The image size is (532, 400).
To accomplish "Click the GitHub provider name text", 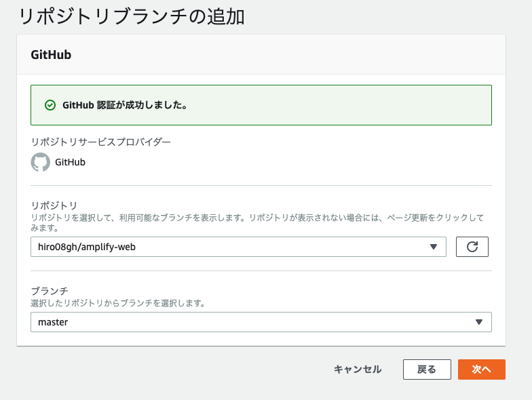I will click(70, 162).
